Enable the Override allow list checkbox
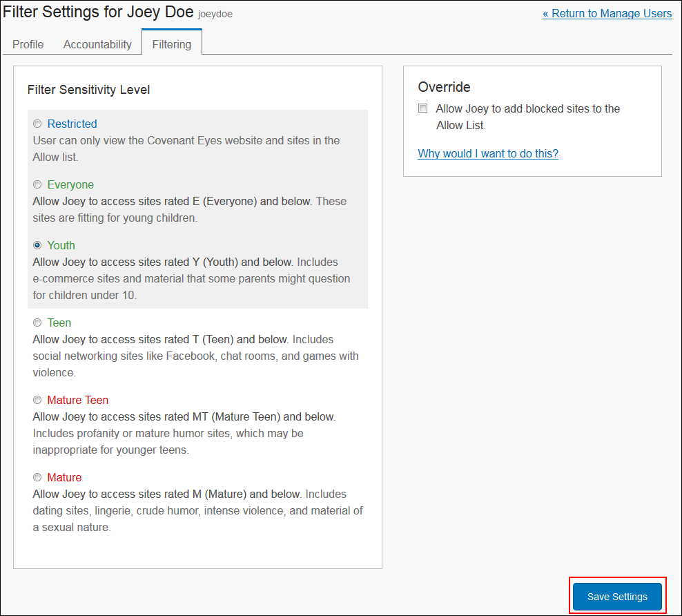Image resolution: width=682 pixels, height=616 pixels. [422, 108]
